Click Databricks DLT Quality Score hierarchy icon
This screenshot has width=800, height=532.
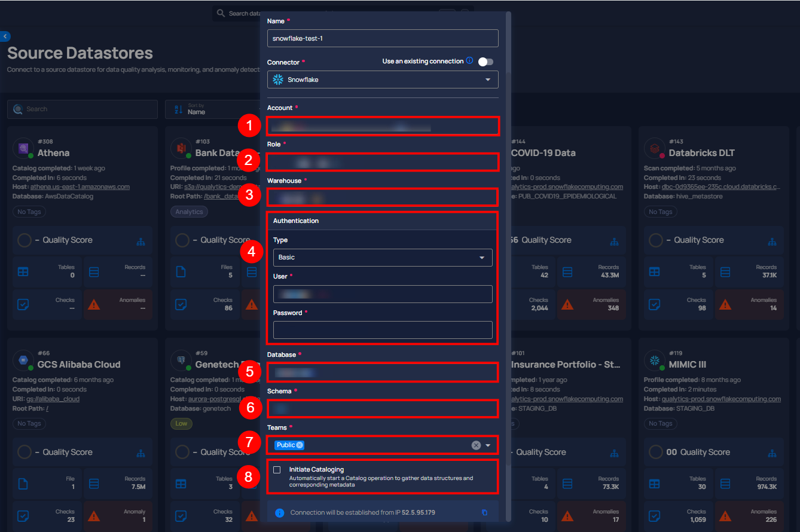pos(772,241)
